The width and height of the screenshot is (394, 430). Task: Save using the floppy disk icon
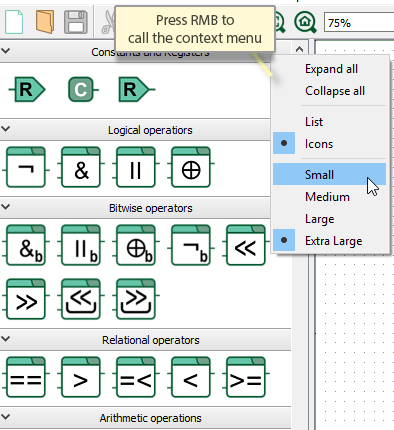point(76,22)
